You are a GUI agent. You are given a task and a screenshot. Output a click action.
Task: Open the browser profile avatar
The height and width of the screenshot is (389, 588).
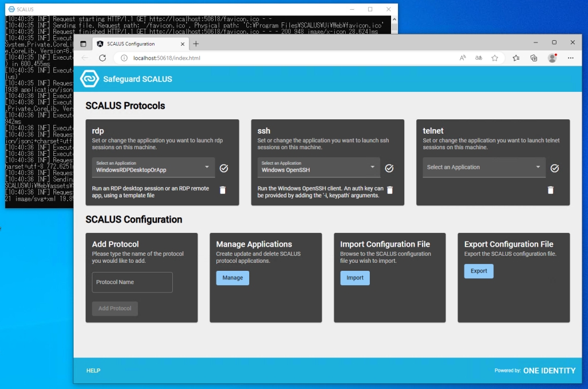[552, 58]
